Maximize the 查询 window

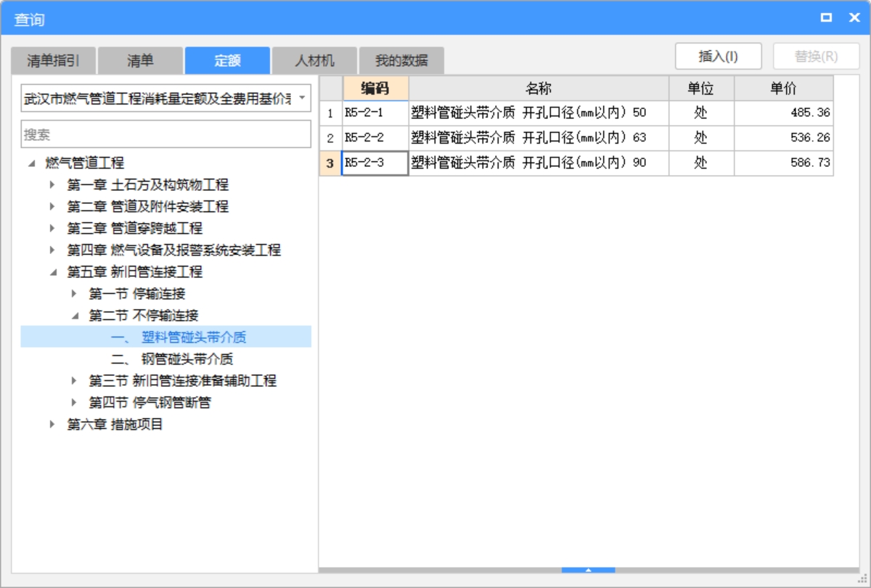pos(826,18)
